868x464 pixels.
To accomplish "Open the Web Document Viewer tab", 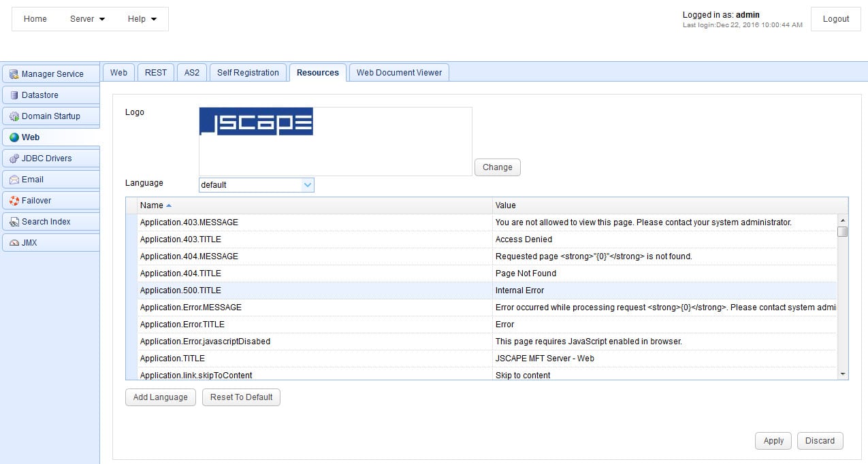I will (x=399, y=73).
